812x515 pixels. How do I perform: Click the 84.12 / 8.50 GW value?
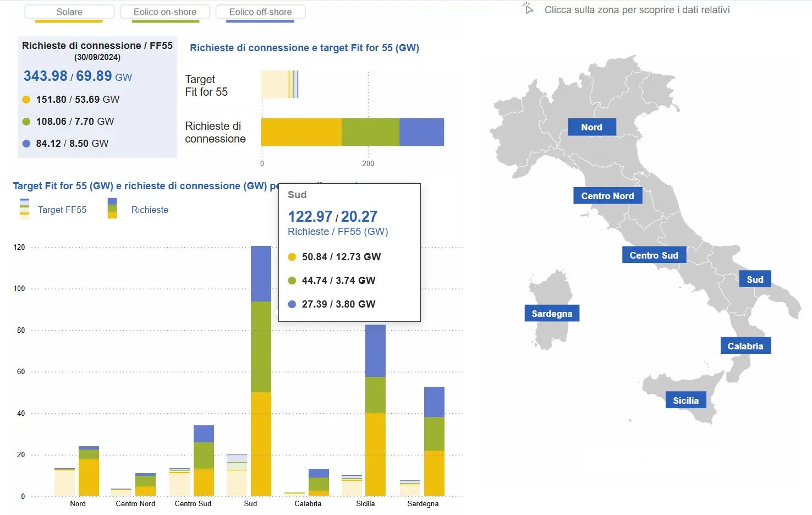coord(72,144)
